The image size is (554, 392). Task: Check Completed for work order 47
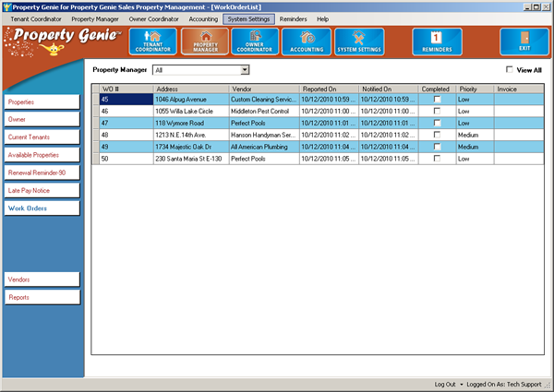coord(437,123)
